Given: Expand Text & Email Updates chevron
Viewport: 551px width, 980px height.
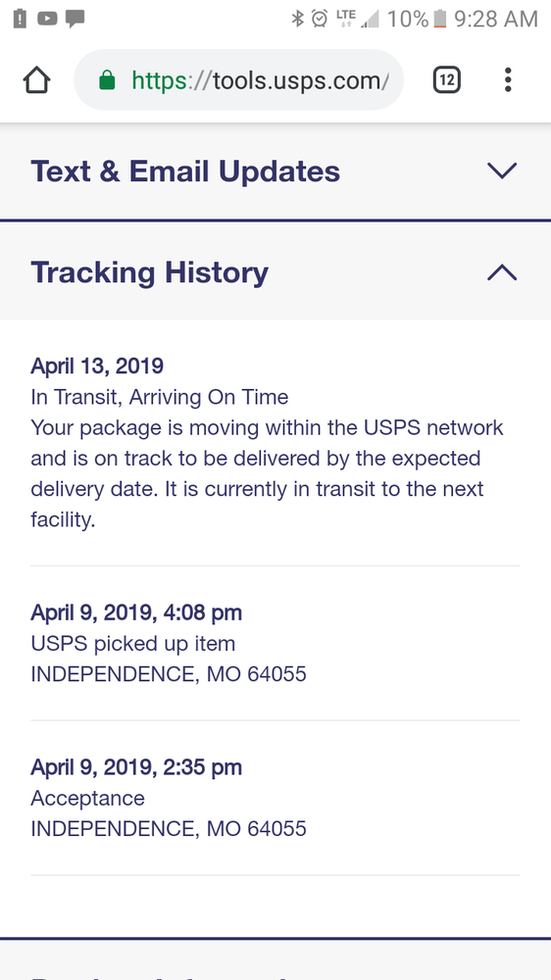Looking at the screenshot, I should coord(502,171).
